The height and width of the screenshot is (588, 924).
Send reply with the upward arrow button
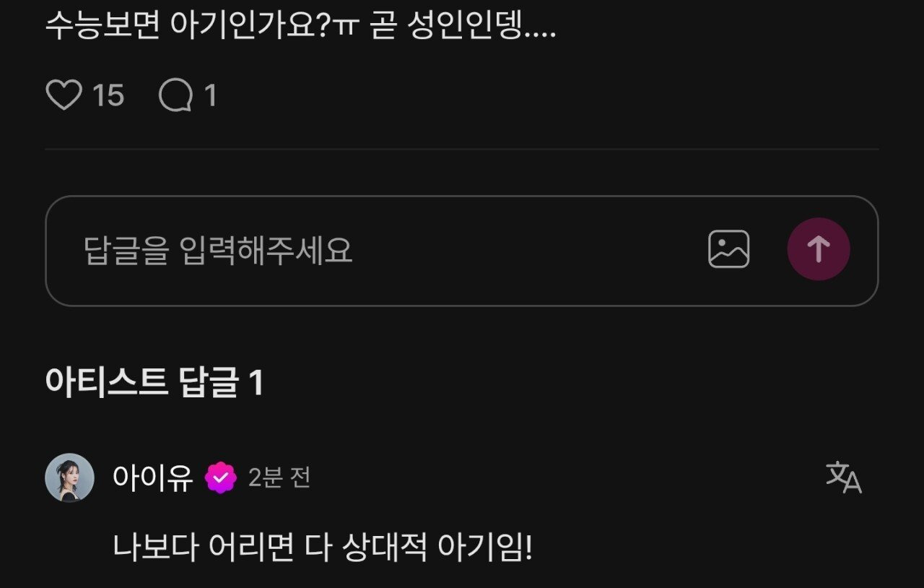tap(818, 249)
